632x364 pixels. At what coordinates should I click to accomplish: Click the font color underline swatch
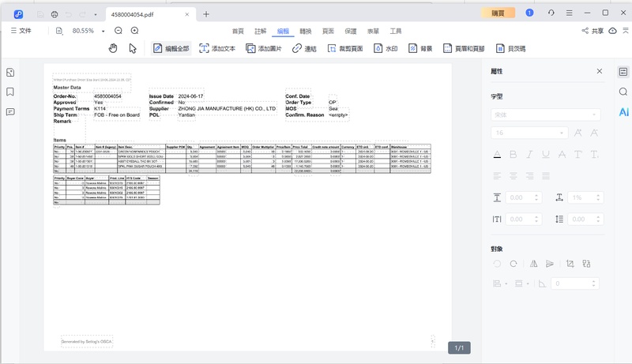coord(497,153)
